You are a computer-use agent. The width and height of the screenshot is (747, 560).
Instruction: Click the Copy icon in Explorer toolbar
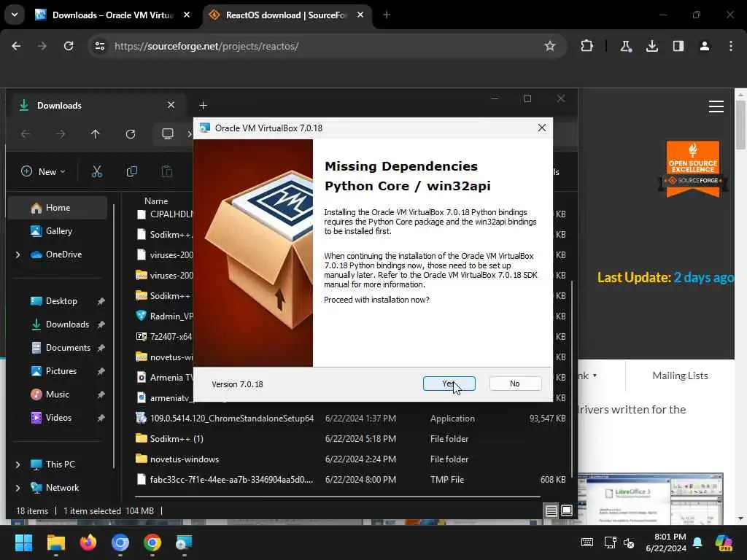pos(132,172)
